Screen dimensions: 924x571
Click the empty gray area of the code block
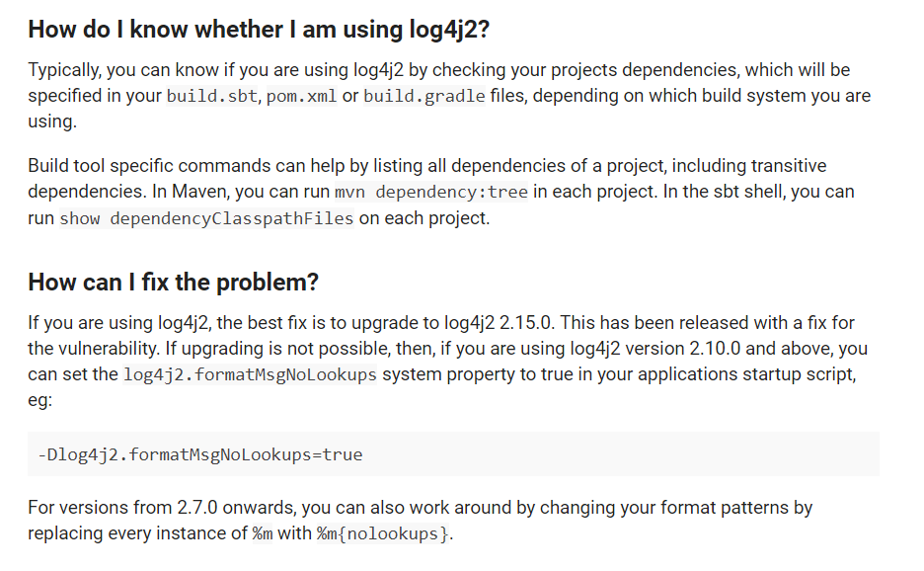click(x=619, y=454)
